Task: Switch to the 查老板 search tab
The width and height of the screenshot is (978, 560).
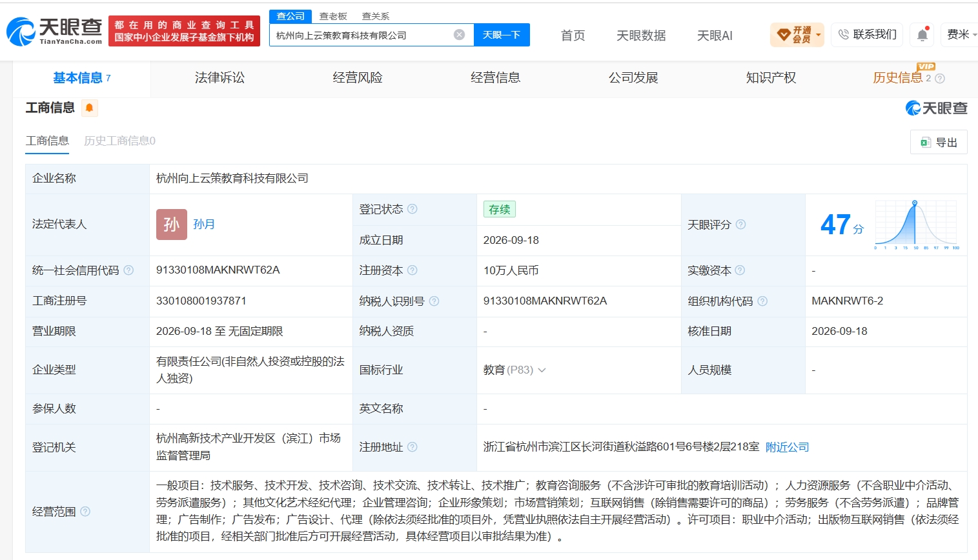Action: point(333,16)
